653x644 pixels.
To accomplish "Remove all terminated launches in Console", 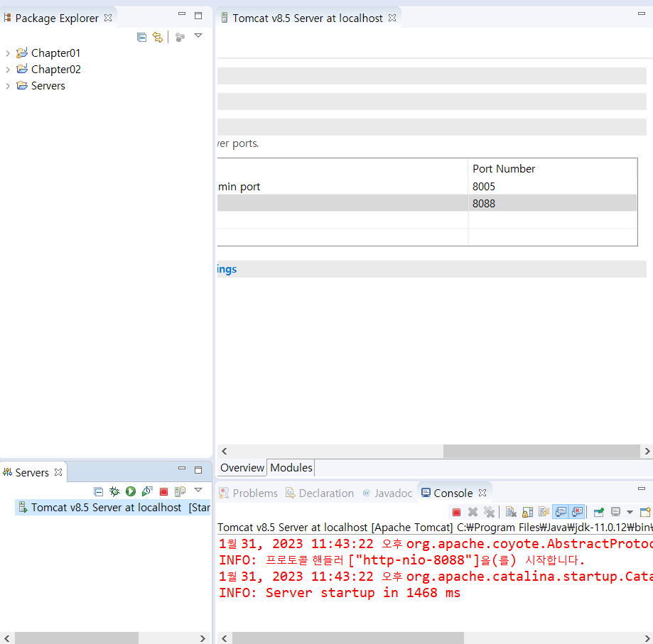I will (x=489, y=512).
